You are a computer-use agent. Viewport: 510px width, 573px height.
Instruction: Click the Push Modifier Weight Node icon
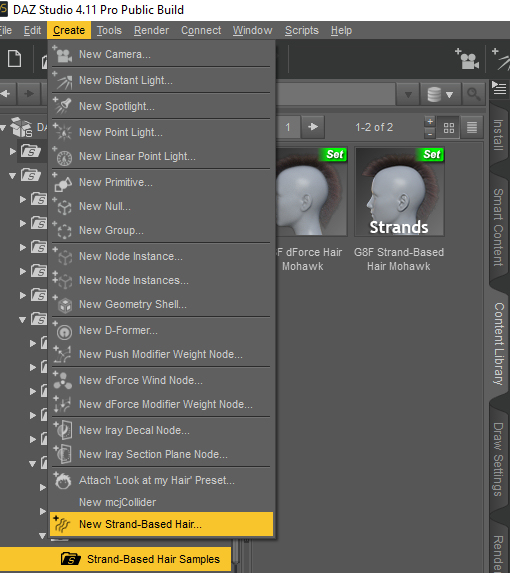[x=63, y=354]
